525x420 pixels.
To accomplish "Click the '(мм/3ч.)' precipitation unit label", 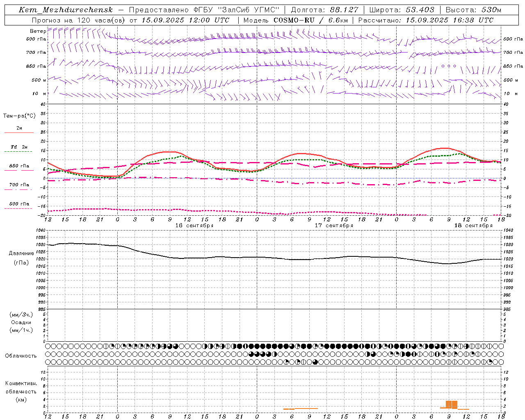I will 21,315.
